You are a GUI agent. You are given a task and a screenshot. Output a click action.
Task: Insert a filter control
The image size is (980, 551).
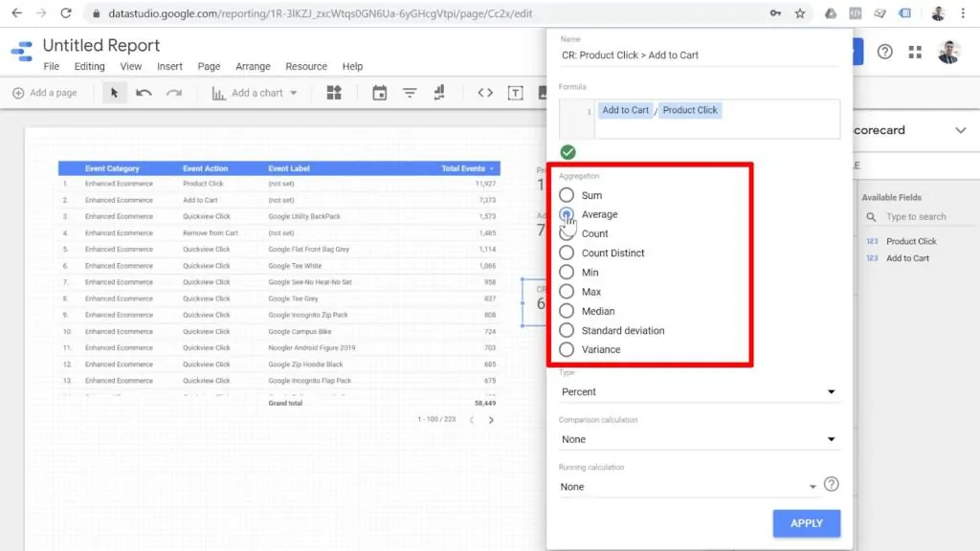coord(409,93)
